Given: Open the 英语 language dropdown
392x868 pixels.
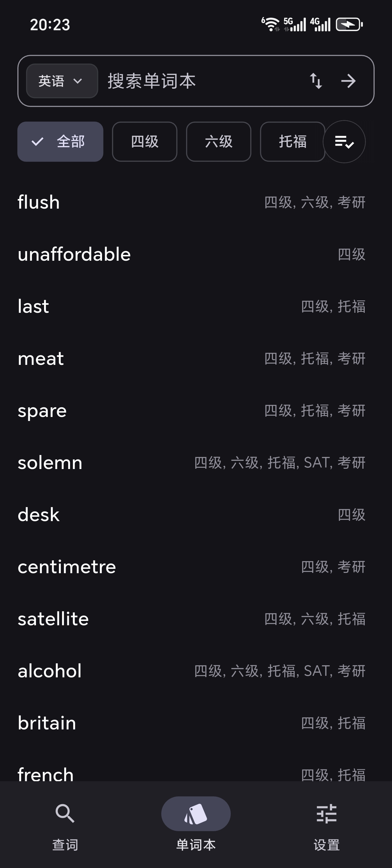Looking at the screenshot, I should pos(62,81).
